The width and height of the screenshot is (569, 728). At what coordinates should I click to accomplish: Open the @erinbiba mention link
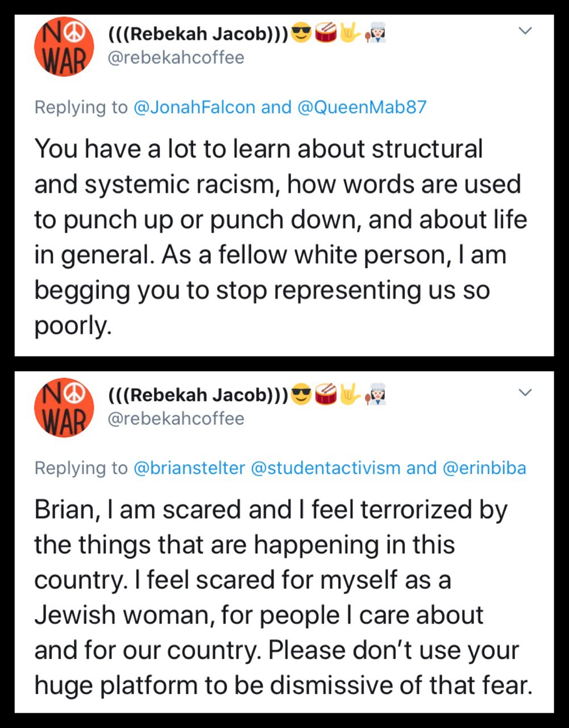click(x=484, y=468)
